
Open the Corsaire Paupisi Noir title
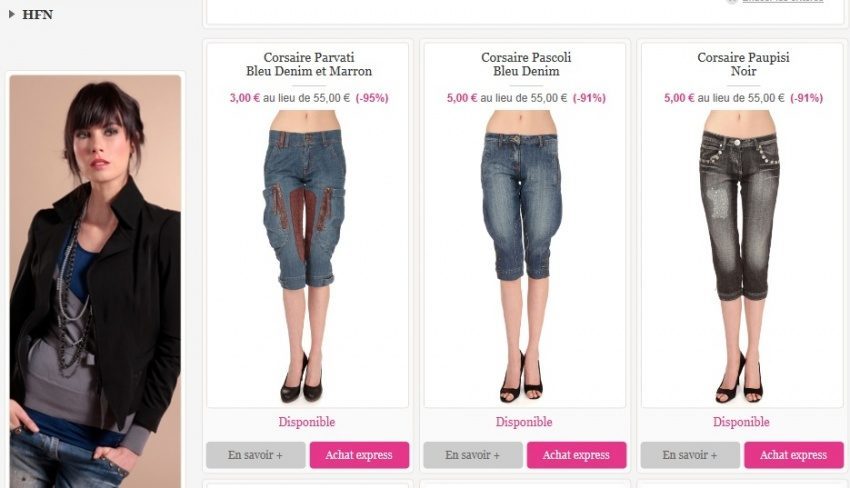743,64
